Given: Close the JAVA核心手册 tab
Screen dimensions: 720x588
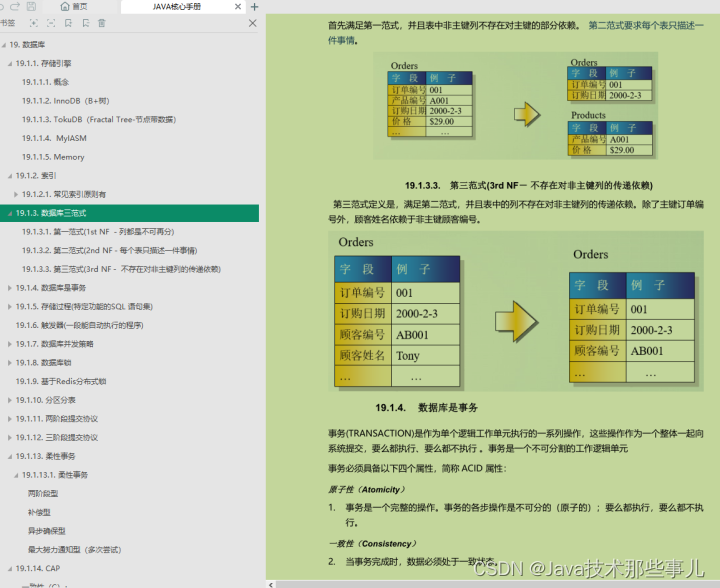Looking at the screenshot, I should click(x=237, y=6).
